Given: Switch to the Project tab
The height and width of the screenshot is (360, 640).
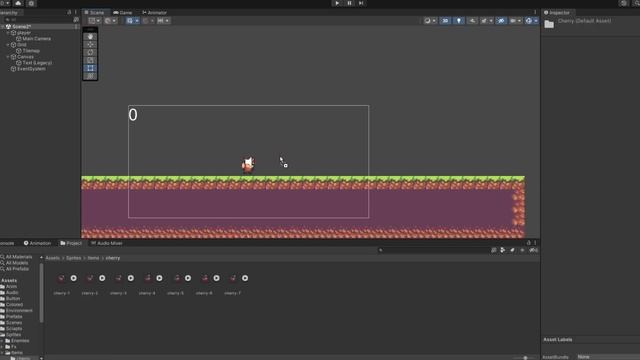Looking at the screenshot, I should point(71,243).
